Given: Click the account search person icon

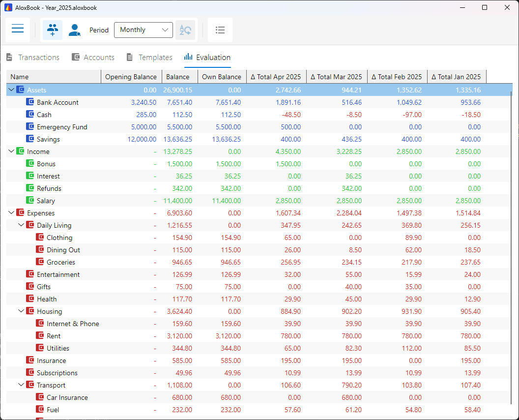Looking at the screenshot, I should pyautogui.click(x=74, y=30).
